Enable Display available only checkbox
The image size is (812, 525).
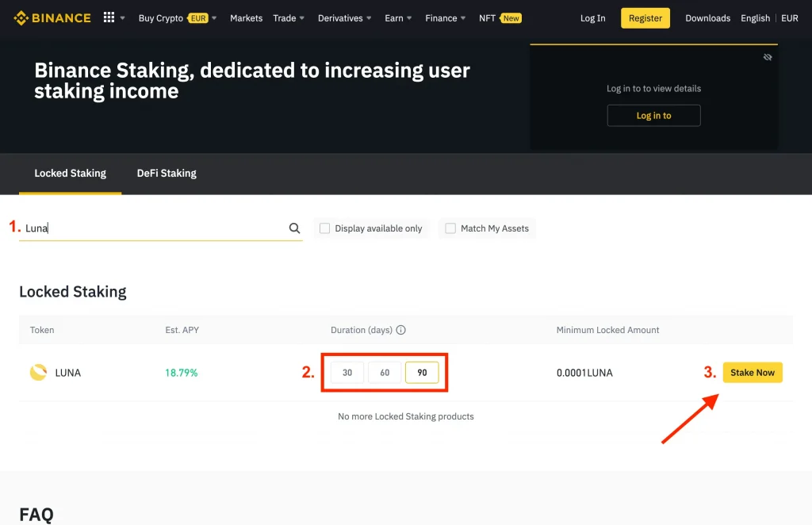(x=324, y=228)
